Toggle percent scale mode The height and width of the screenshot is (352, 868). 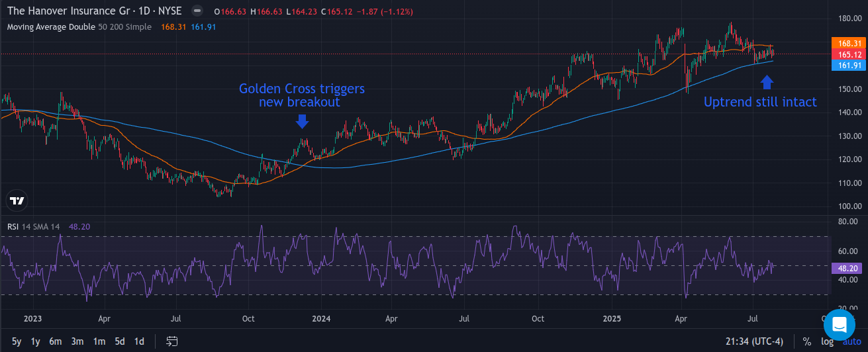pos(807,341)
